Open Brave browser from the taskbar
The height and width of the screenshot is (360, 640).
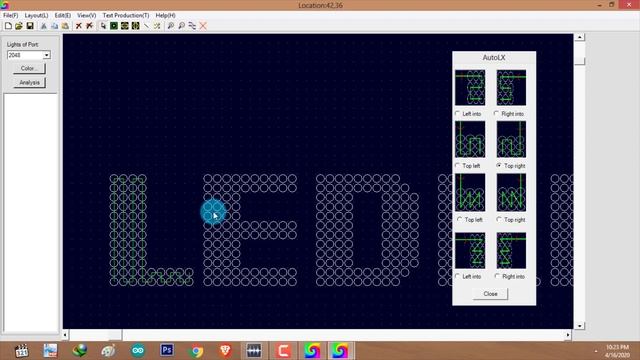[x=225, y=350]
